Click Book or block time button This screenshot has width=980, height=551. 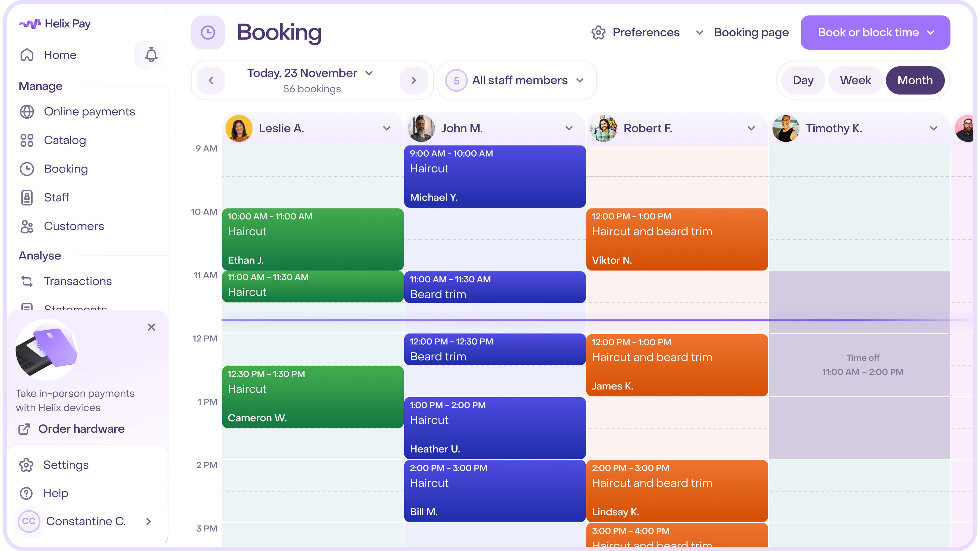click(875, 32)
